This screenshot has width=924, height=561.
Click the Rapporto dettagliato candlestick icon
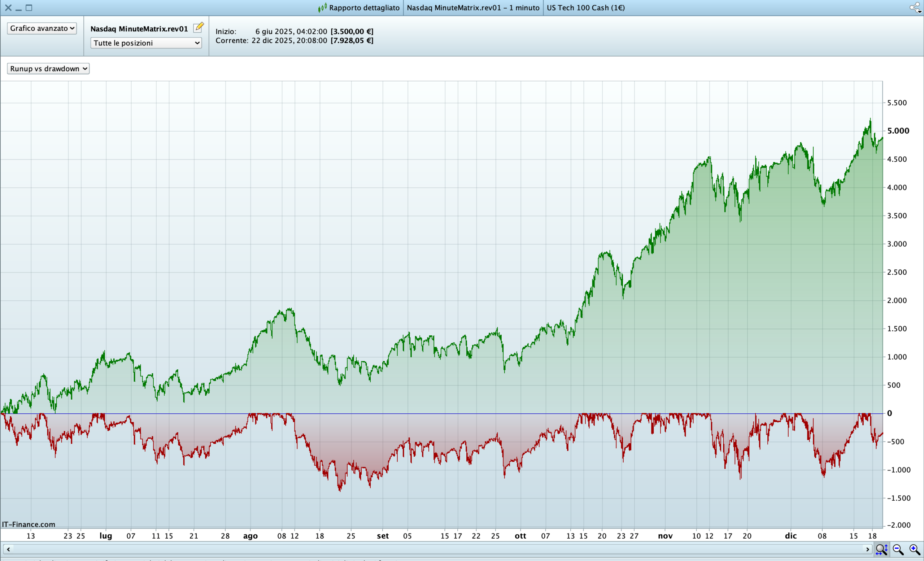pos(322,8)
